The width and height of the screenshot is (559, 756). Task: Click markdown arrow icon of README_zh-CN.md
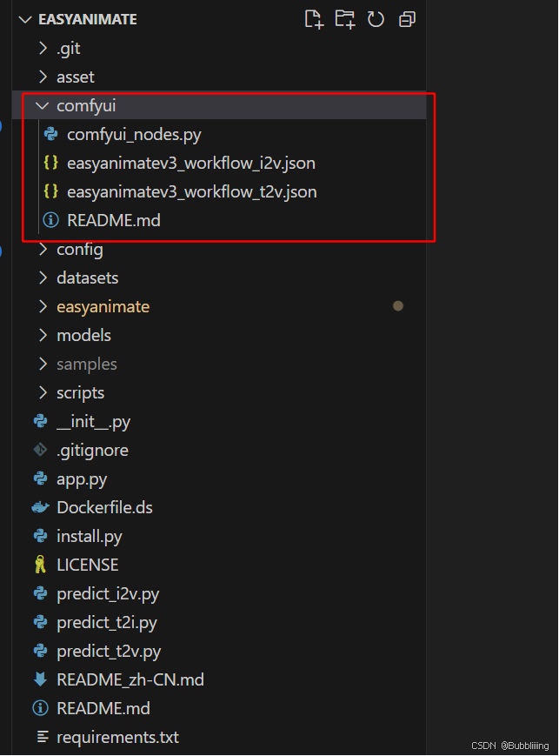[x=41, y=679]
